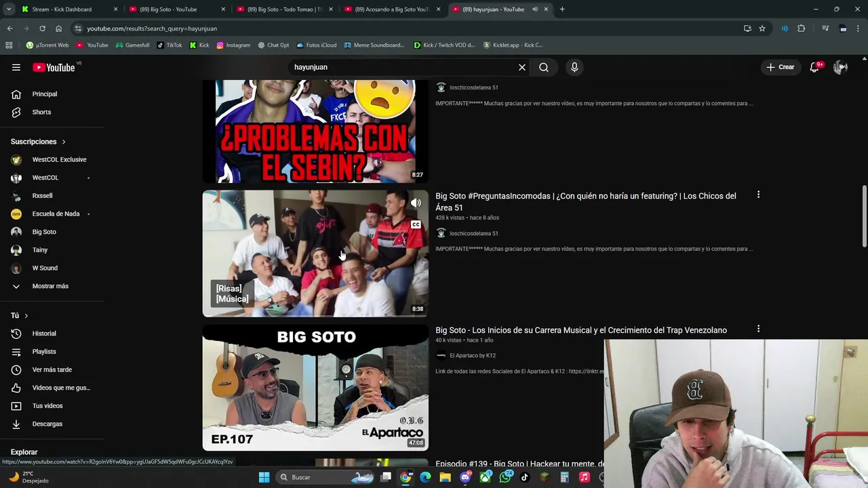Click the taskbar Buscar search box
Screen dimensions: 868x488
[x=325, y=477]
